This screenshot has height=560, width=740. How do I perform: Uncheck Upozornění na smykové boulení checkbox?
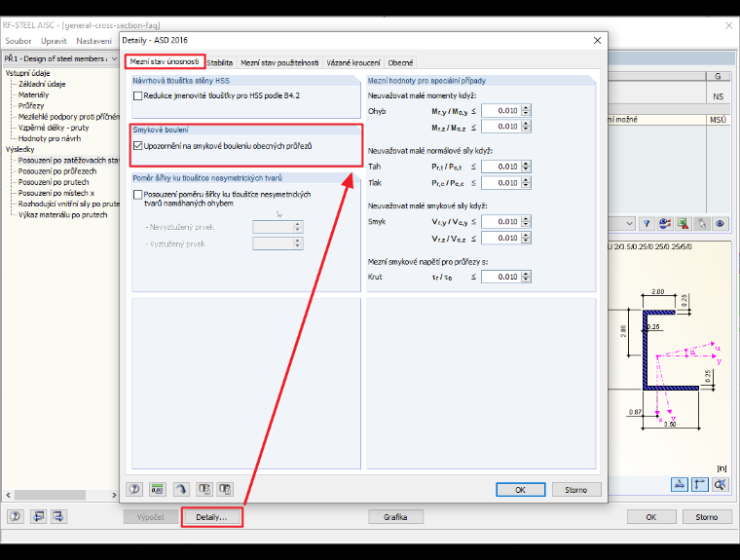pyautogui.click(x=138, y=146)
